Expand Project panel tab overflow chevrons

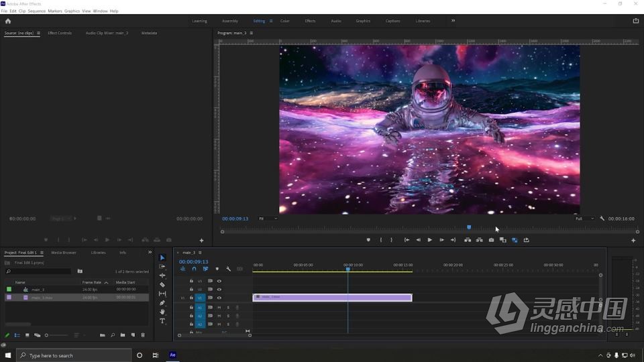click(x=150, y=252)
